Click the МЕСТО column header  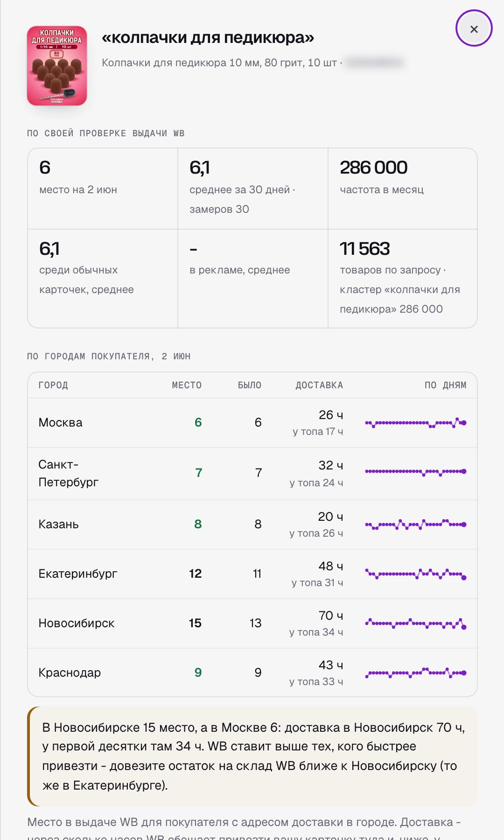(x=187, y=385)
